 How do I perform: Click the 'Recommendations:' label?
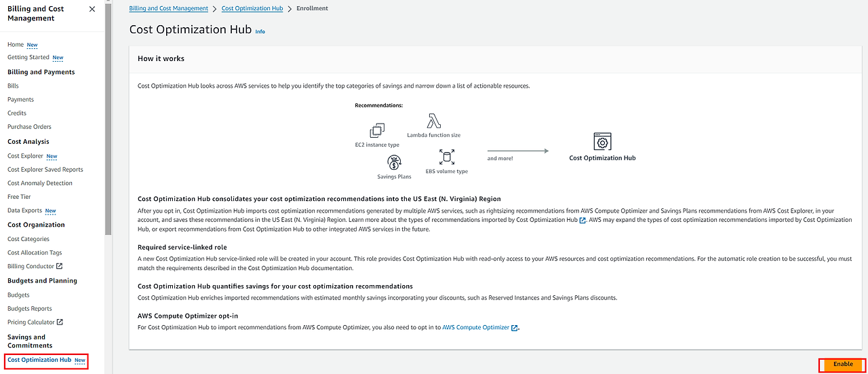pos(379,105)
